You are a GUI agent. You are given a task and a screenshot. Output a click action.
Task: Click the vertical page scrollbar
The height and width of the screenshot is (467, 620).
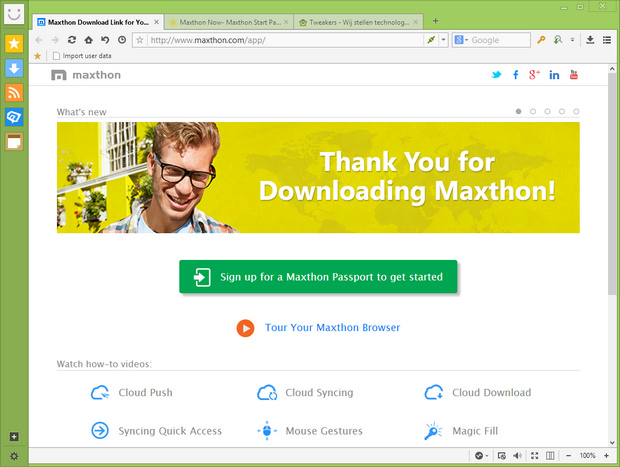coord(612,184)
